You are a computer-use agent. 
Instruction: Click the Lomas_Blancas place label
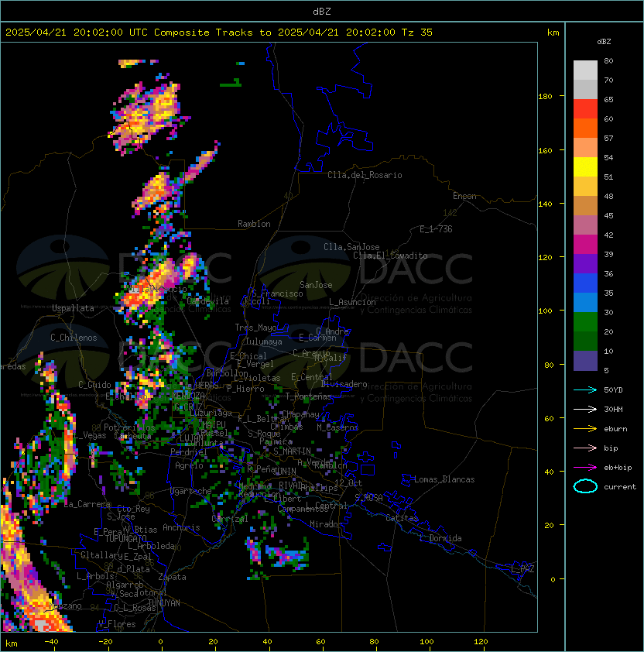coord(444,479)
